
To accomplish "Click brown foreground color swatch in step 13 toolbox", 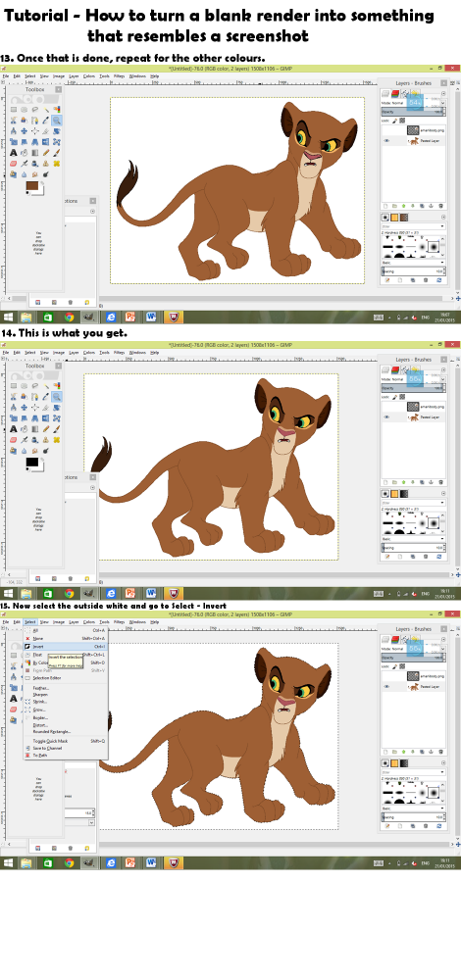I will click(x=32, y=186).
